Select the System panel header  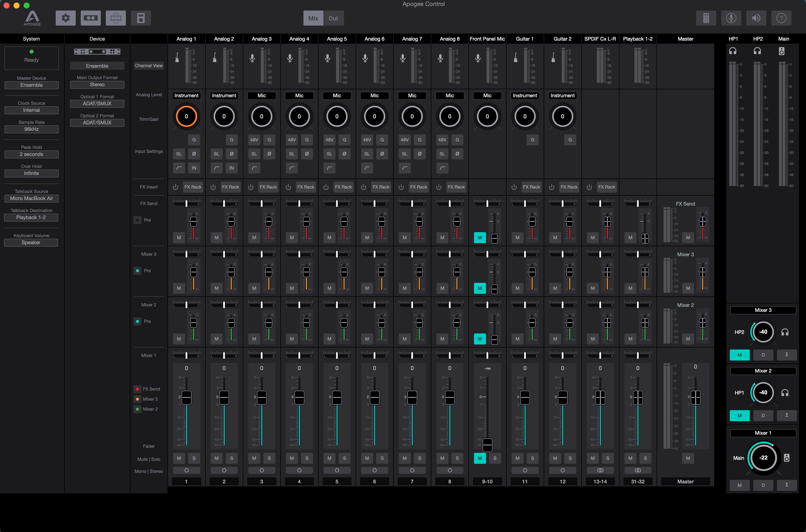tap(31, 39)
